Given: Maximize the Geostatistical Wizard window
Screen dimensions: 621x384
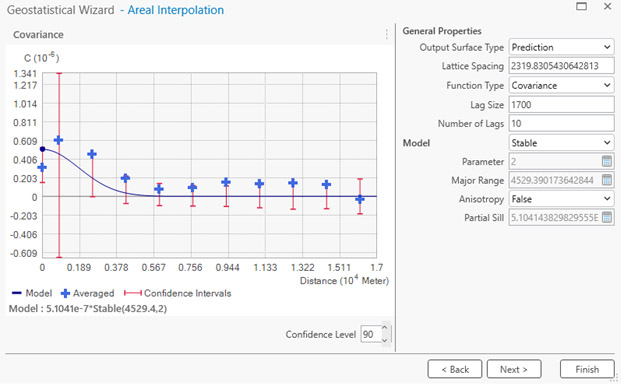Looking at the screenshot, I should point(581,6).
